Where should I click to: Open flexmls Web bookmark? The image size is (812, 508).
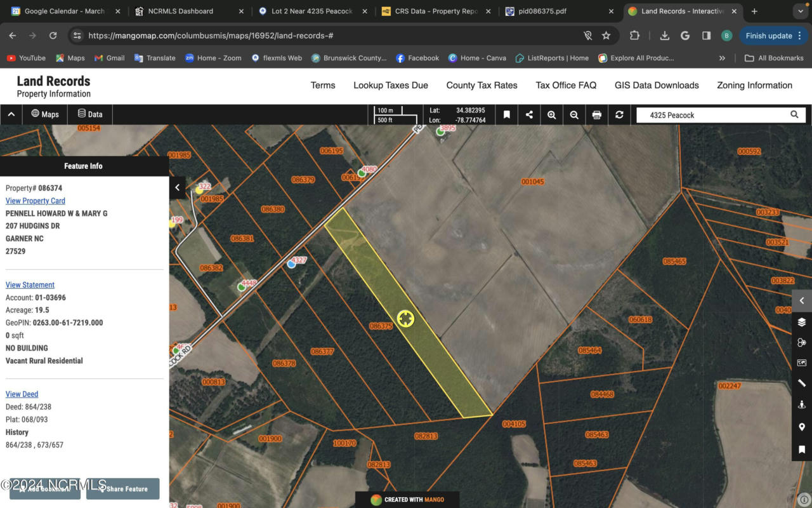(277, 58)
